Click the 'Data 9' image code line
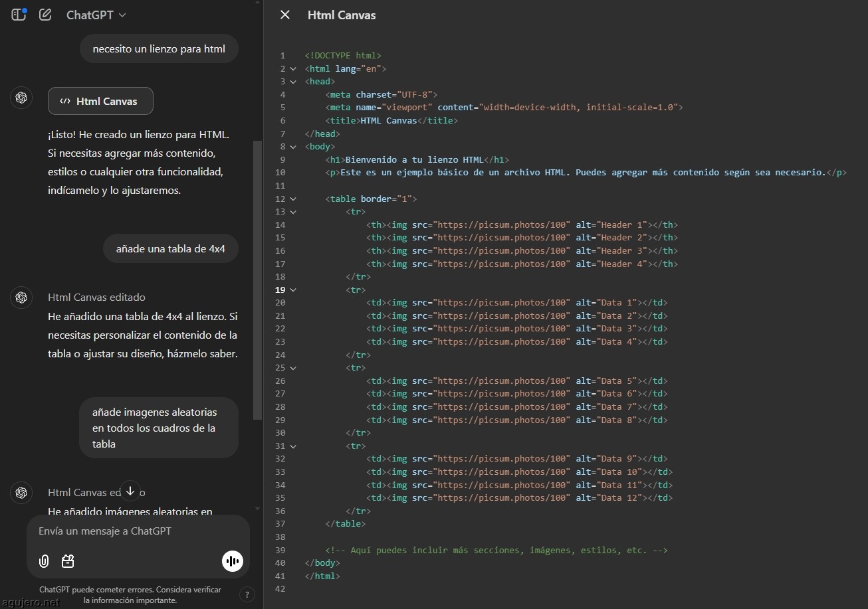This screenshot has width=868, height=609. click(x=517, y=459)
